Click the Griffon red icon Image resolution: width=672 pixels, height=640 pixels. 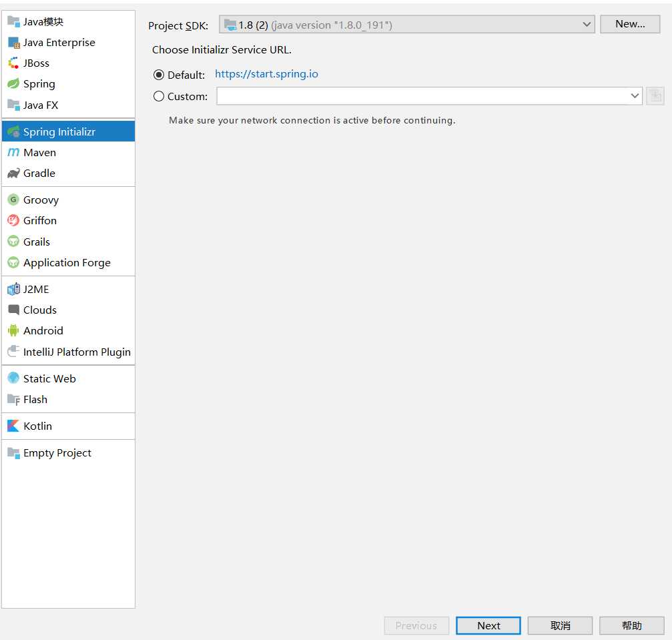pyautogui.click(x=13, y=220)
